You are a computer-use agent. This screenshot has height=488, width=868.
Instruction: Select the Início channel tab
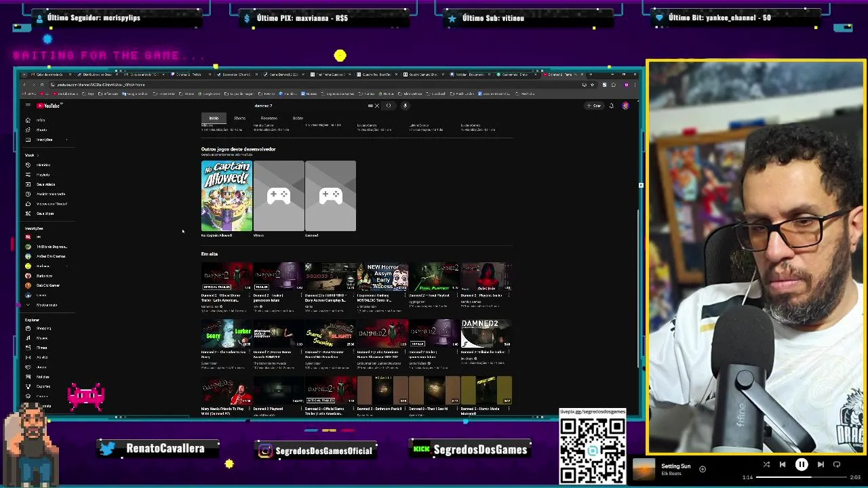click(x=214, y=118)
